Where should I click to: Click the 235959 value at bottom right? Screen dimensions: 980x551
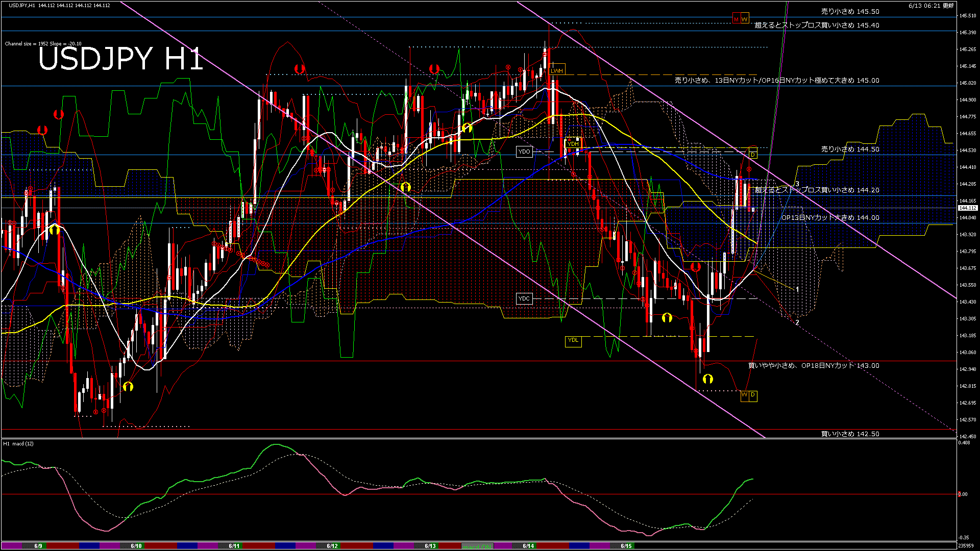point(966,546)
